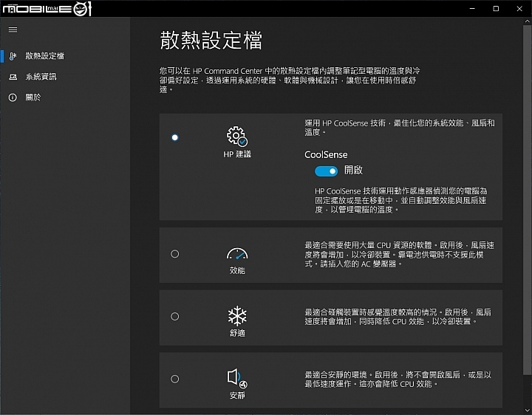Close the HP Command Center window
This screenshot has width=532, height=415.
[x=519, y=8]
